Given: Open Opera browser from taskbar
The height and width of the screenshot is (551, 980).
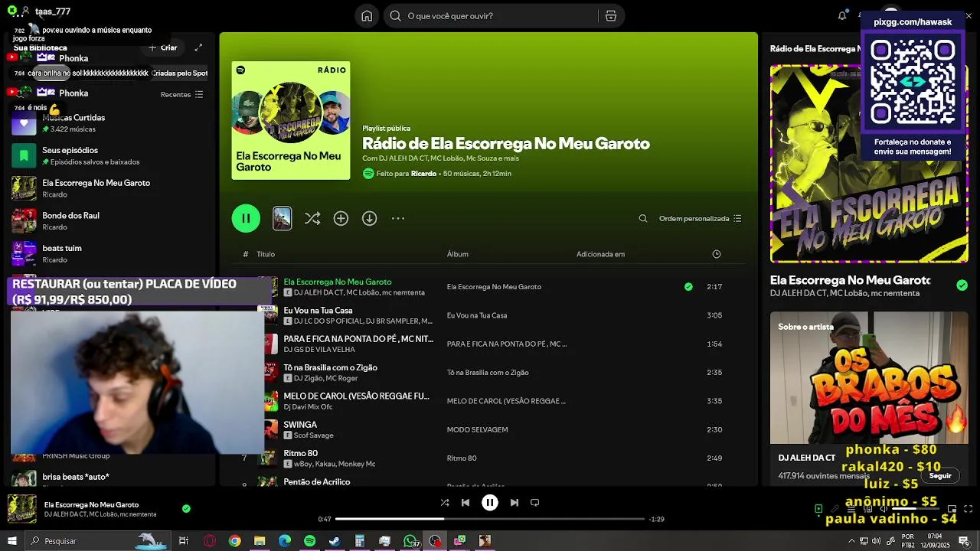Looking at the screenshot, I should coord(210,541).
